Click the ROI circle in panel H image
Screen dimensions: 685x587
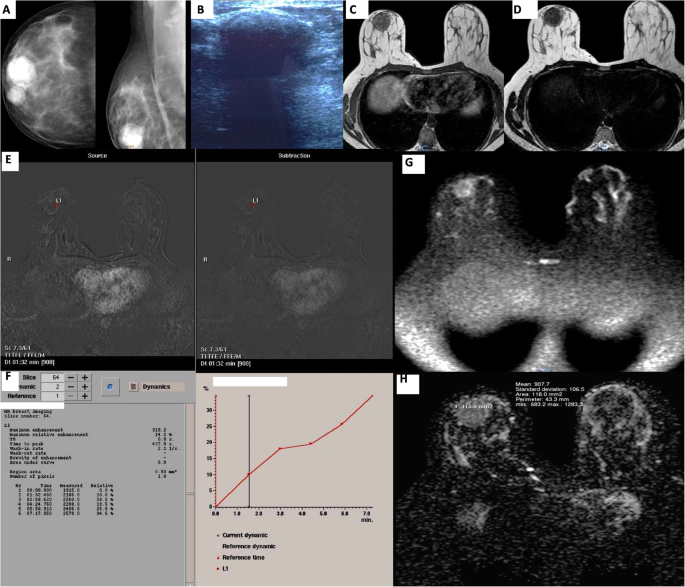(x=473, y=416)
